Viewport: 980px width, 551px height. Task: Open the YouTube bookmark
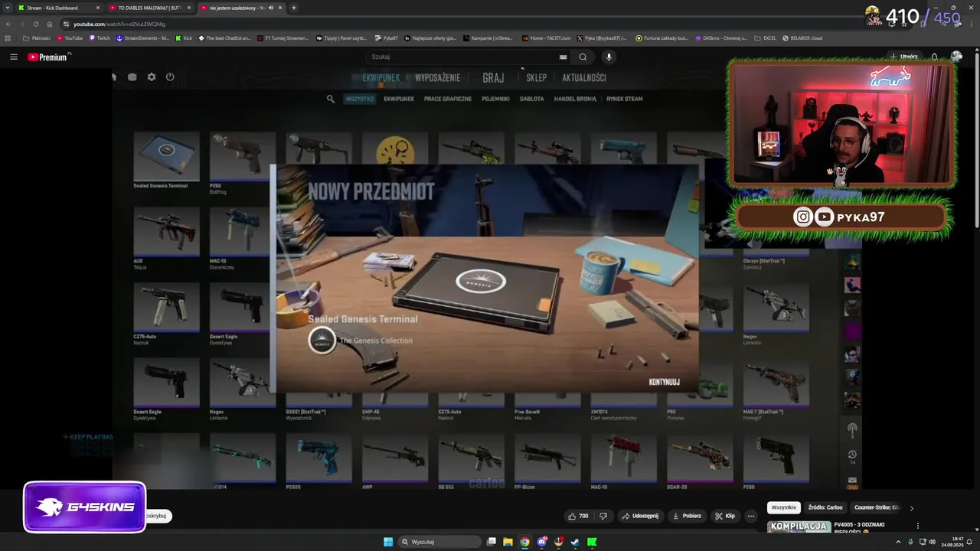[70, 37]
